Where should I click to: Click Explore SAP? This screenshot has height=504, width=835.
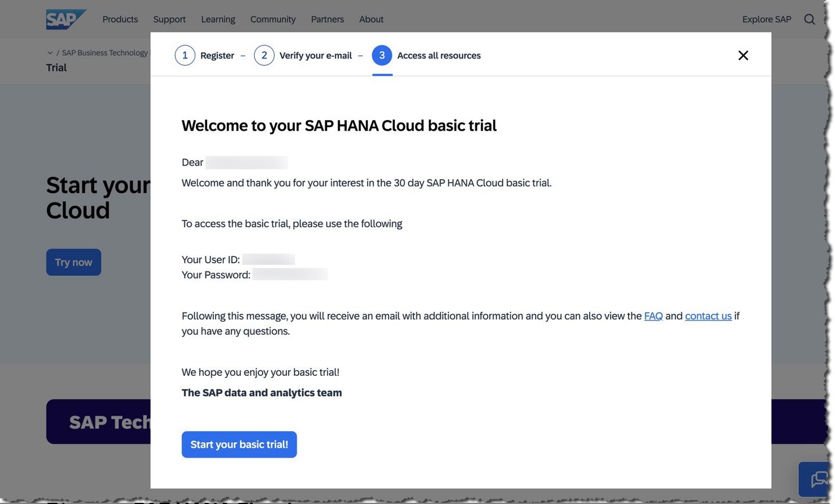(x=767, y=19)
